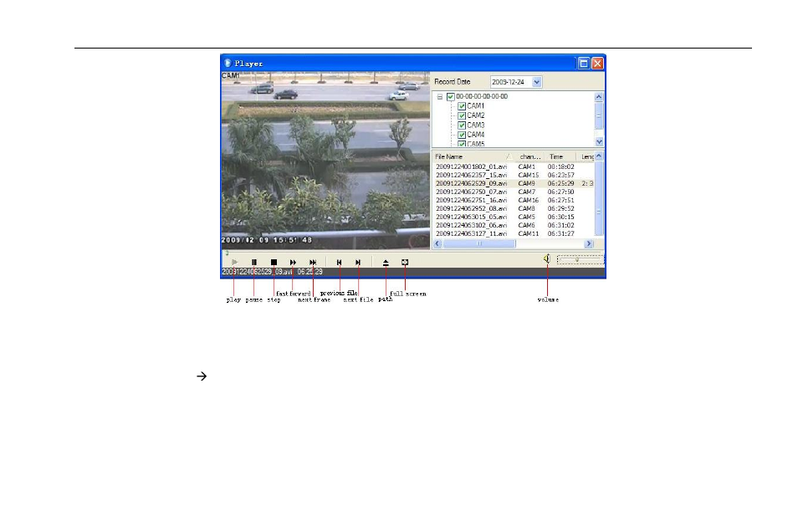Click the CAM16 channel cell
This screenshot has width=798, height=532.
click(x=529, y=200)
